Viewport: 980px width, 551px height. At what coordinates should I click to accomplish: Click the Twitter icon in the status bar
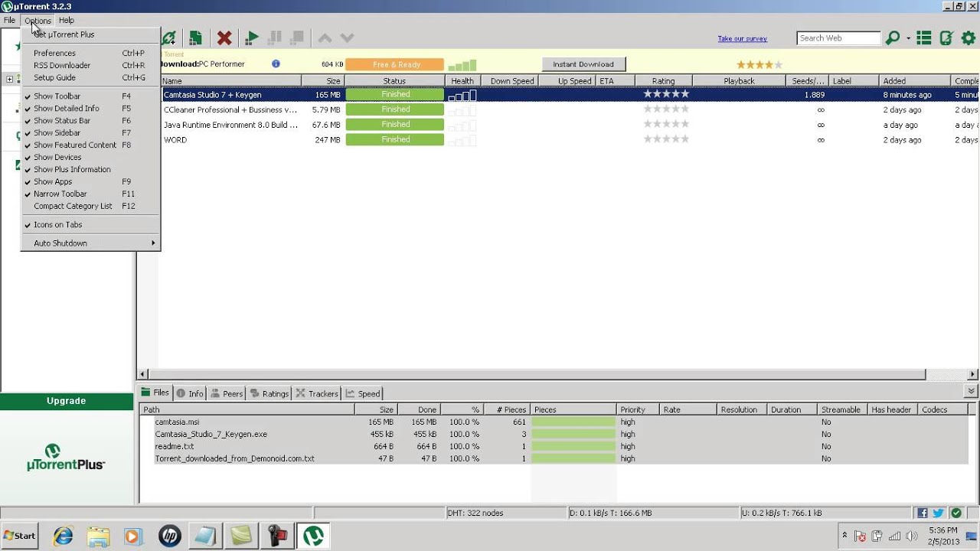pyautogui.click(x=938, y=513)
